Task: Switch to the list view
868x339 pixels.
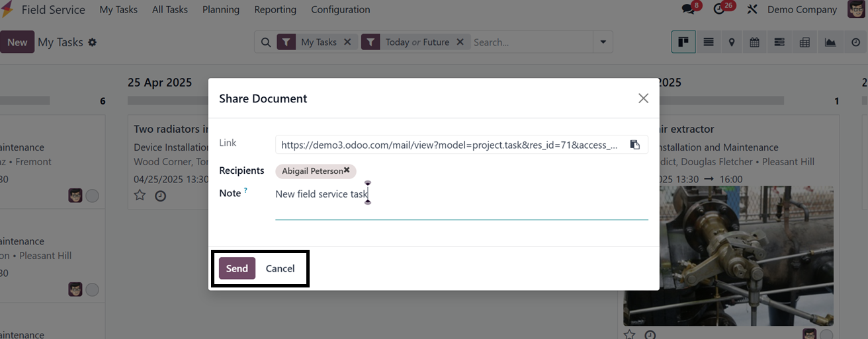Action: tap(709, 42)
